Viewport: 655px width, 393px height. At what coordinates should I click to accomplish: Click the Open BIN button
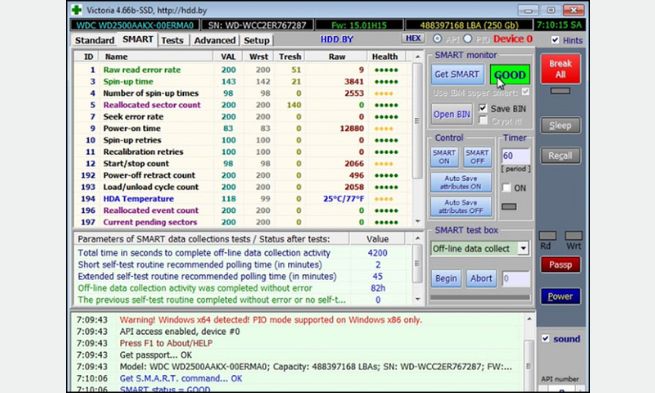pyautogui.click(x=452, y=114)
